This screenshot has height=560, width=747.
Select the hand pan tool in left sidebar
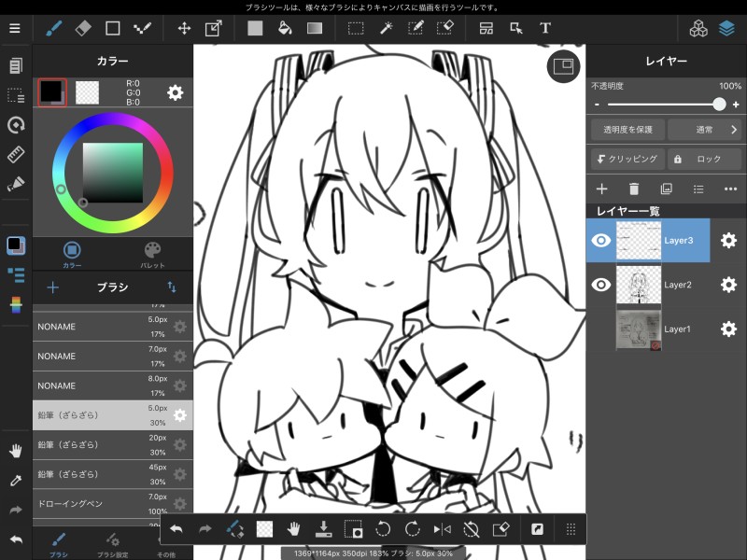pos(16,451)
